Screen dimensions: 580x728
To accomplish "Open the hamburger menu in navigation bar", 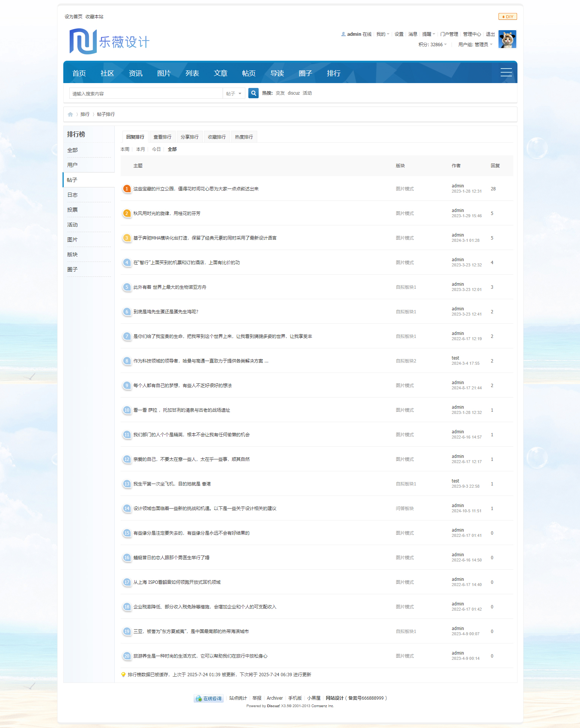I will click(506, 72).
